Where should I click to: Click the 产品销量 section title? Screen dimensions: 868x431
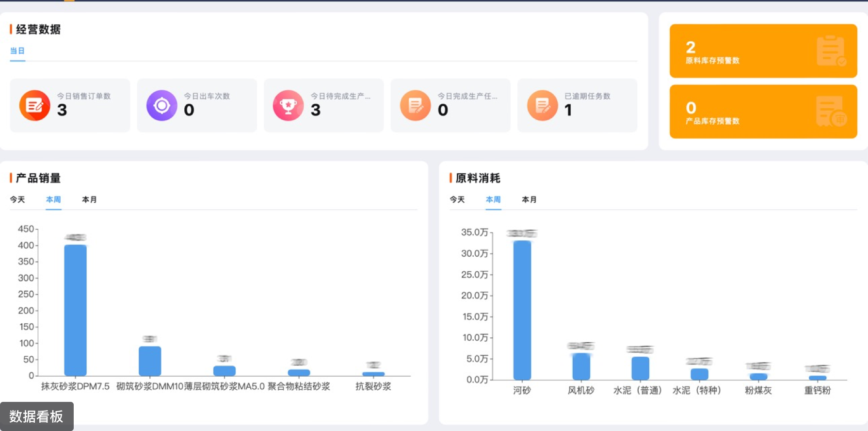tap(38, 178)
